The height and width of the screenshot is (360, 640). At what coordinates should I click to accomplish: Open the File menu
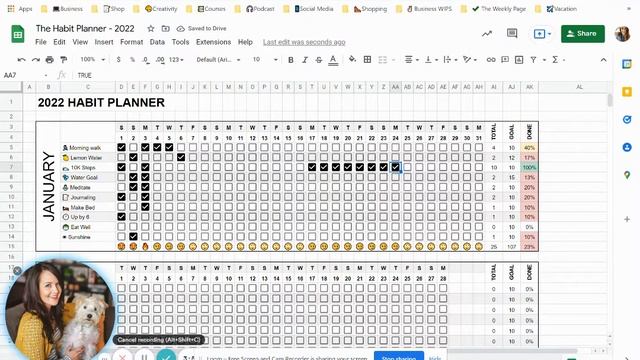click(x=40, y=42)
